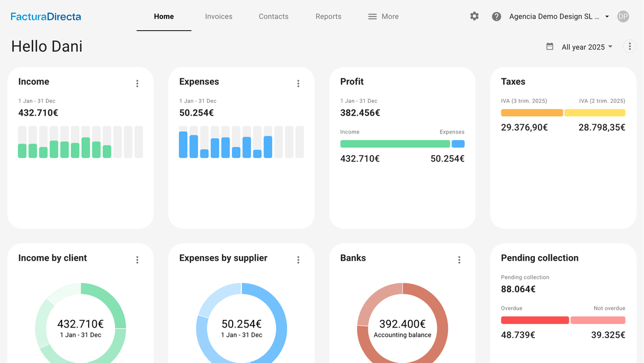The width and height of the screenshot is (644, 363).
Task: Click the Banks donut chart center
Action: coord(403,328)
